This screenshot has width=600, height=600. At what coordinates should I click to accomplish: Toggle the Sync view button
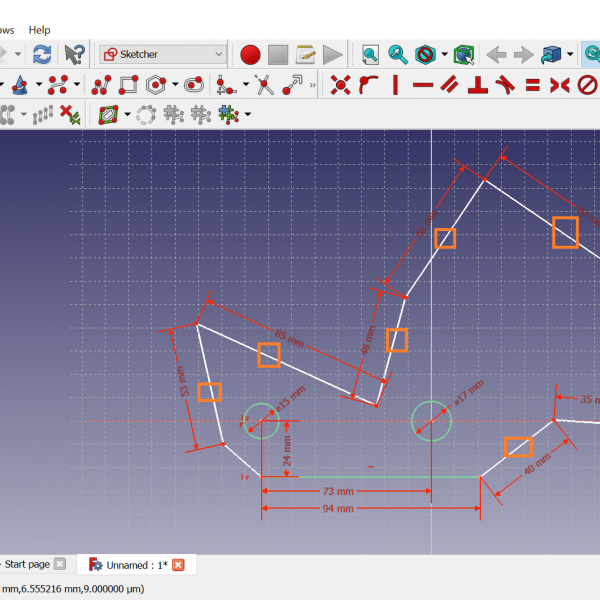pyautogui.click(x=591, y=54)
